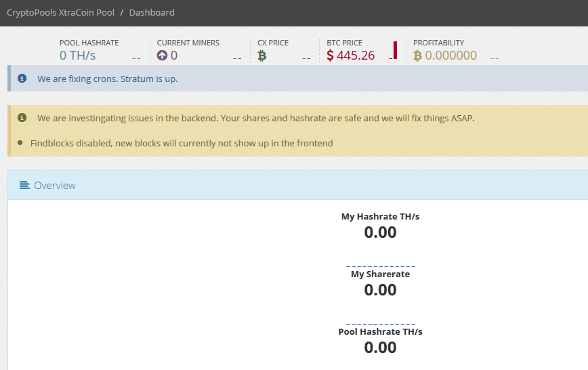Open the CryptoPools XtraCoin Pool breadcrumb link
This screenshot has width=588, height=370.
click(60, 12)
